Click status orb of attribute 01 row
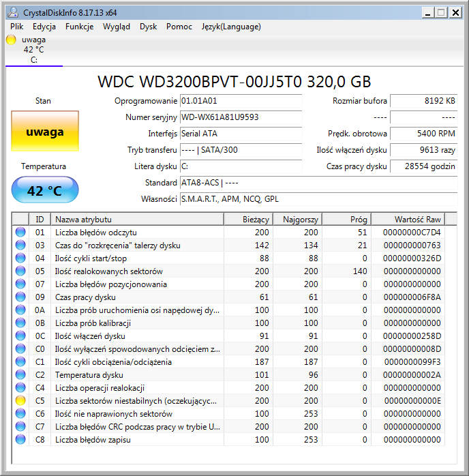 coord(20,233)
